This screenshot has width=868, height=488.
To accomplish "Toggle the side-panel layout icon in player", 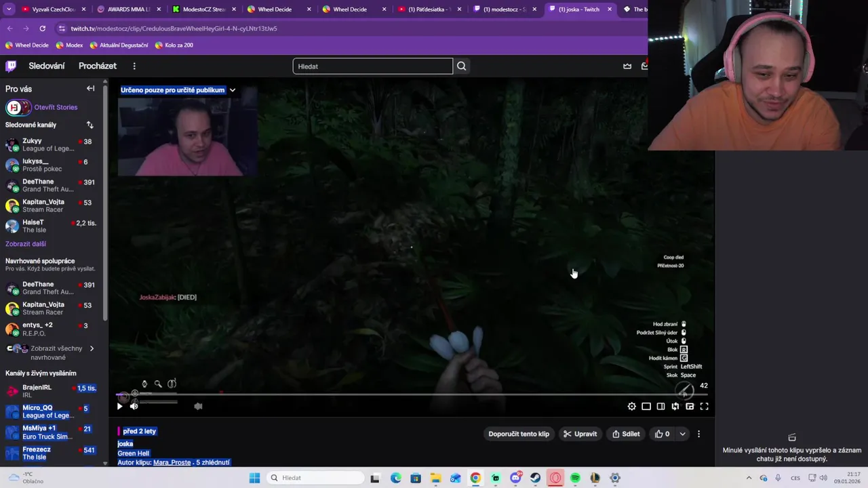I will [660, 406].
